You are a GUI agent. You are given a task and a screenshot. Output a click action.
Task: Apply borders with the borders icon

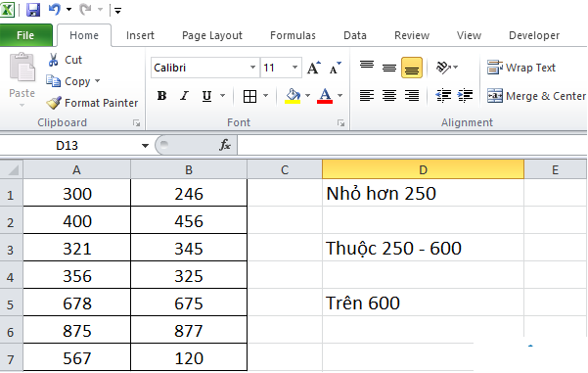pos(249,97)
